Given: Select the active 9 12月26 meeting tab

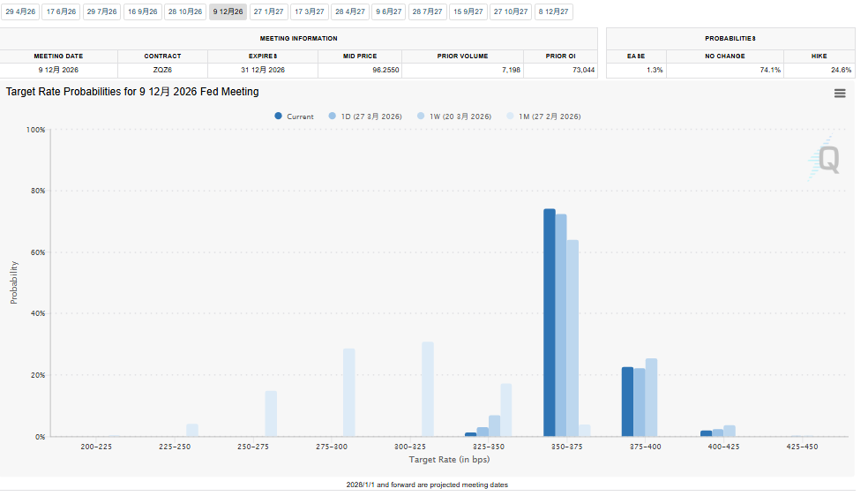Looking at the screenshot, I should pyautogui.click(x=228, y=11).
